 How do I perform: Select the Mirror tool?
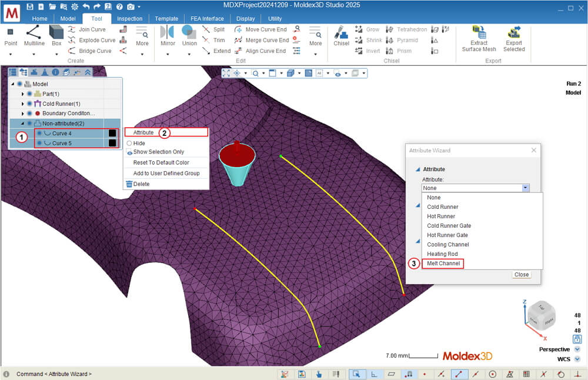(168, 36)
